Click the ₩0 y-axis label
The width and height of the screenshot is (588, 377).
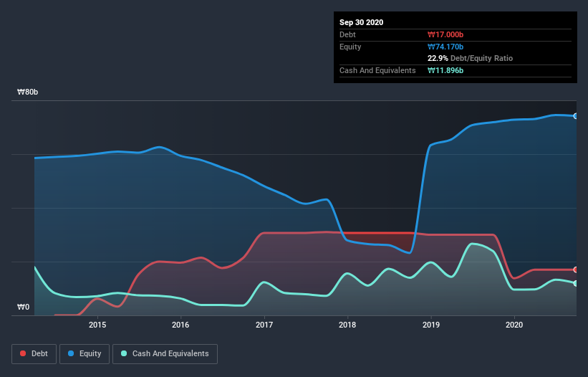pyautogui.click(x=23, y=307)
